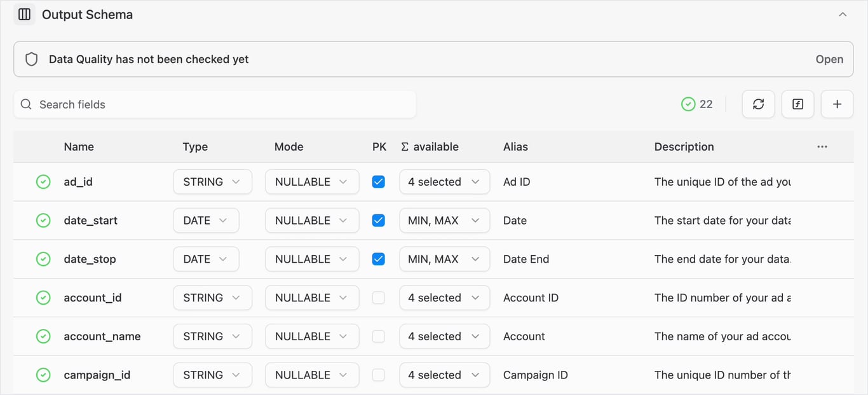868x395 pixels.
Task: Open the MIN, MAX dropdown for date_start
Action: [444, 221]
